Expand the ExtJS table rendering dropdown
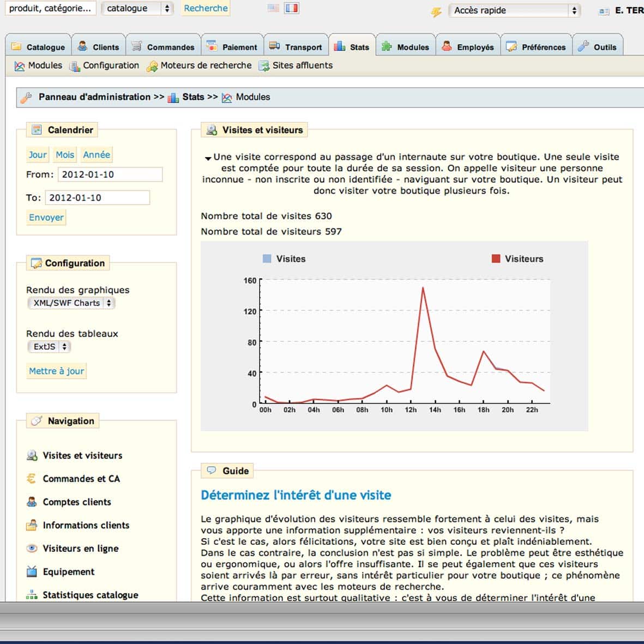 (x=49, y=347)
